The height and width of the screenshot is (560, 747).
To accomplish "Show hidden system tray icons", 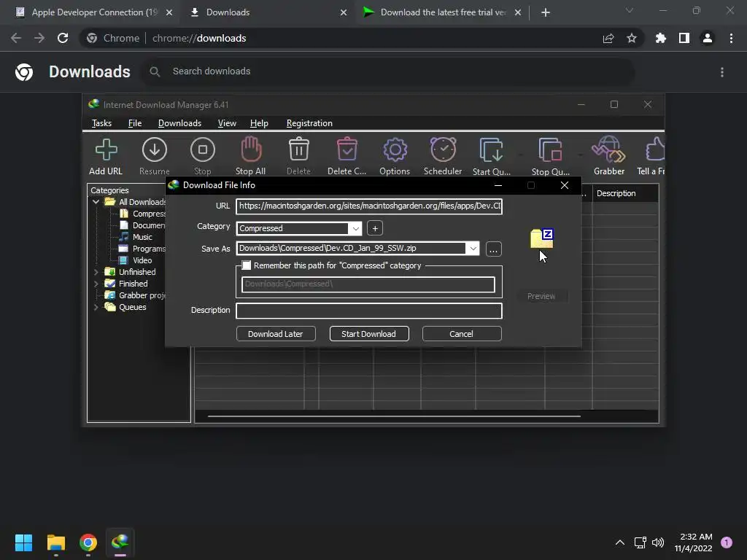I will click(620, 542).
